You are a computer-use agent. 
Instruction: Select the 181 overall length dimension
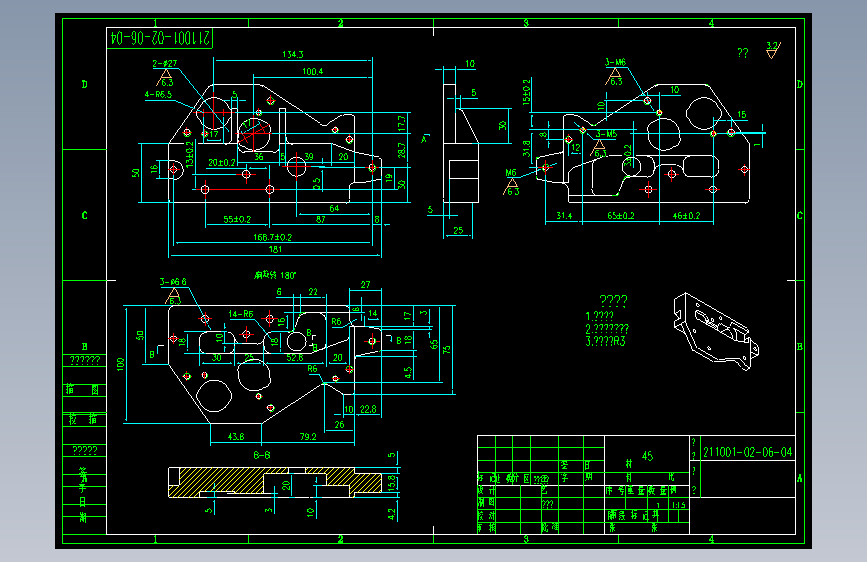pos(275,249)
